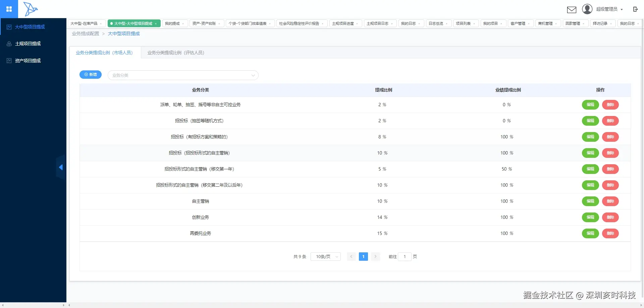Click the 新增 button
The width and height of the screenshot is (644, 308).
[x=91, y=74]
